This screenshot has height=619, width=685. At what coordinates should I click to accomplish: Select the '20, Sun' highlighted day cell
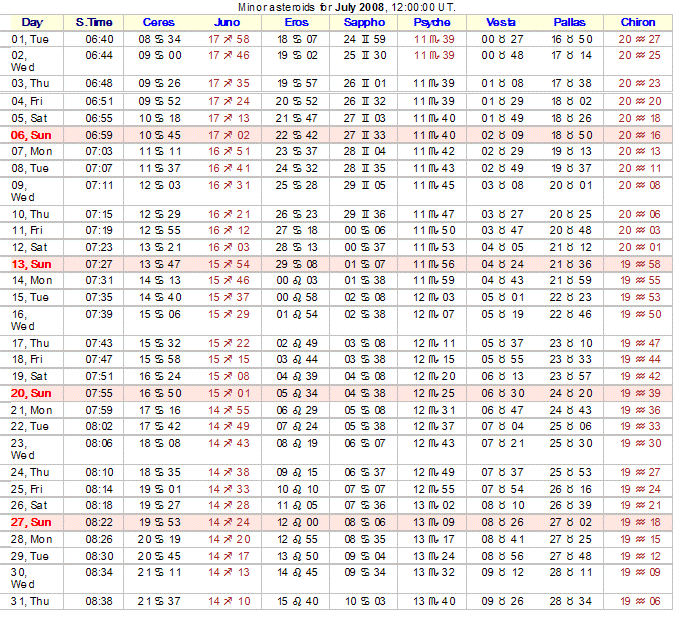31,393
